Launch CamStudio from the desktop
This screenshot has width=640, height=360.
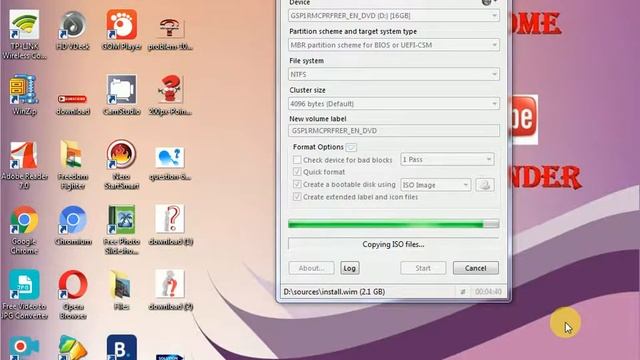coord(122,95)
